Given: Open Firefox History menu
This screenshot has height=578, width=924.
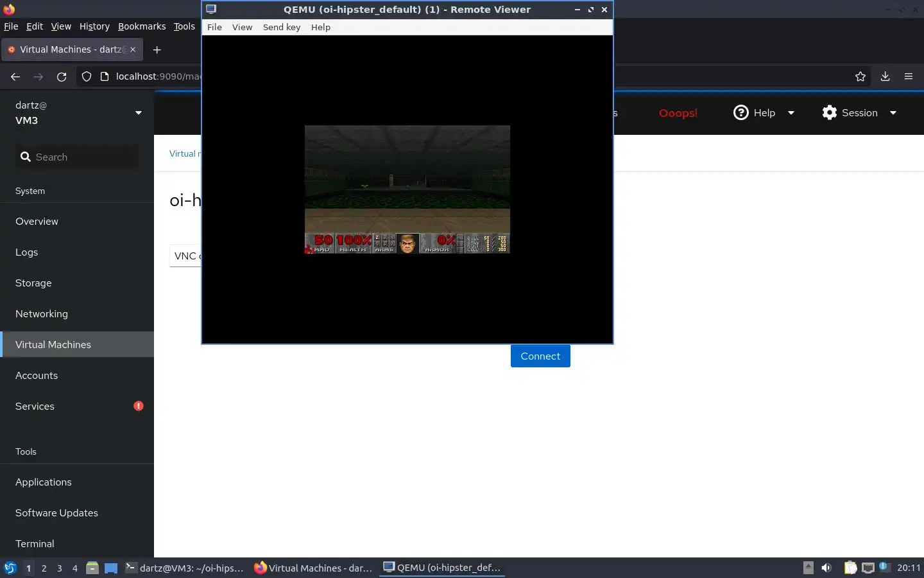Looking at the screenshot, I should pos(94,26).
